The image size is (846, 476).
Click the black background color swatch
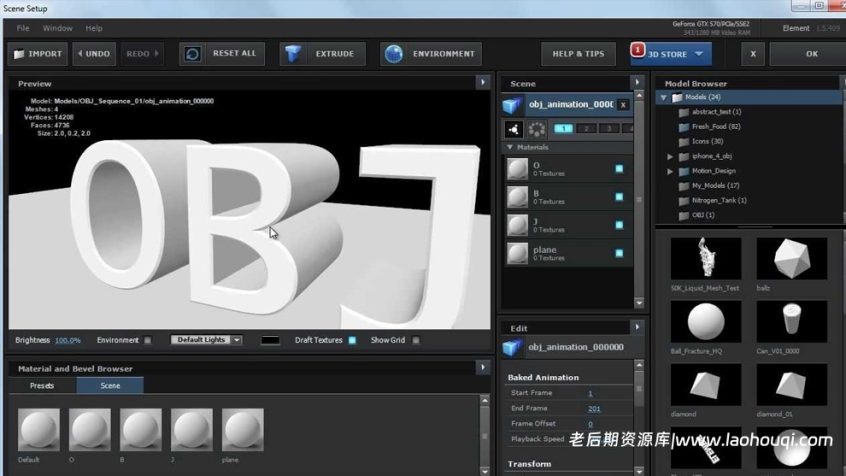[x=270, y=341]
